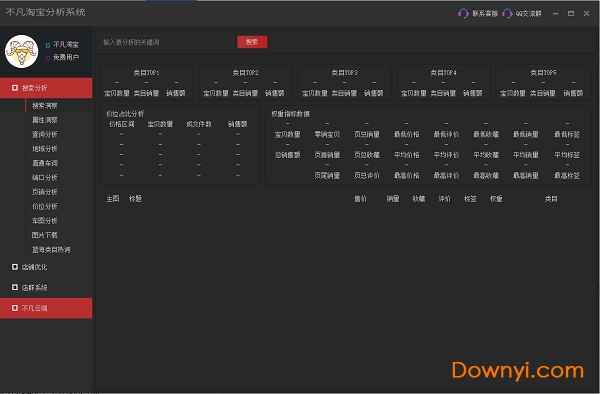Click the 平均评价 metric label
Viewport: 600px width, 394px height.
click(447, 155)
